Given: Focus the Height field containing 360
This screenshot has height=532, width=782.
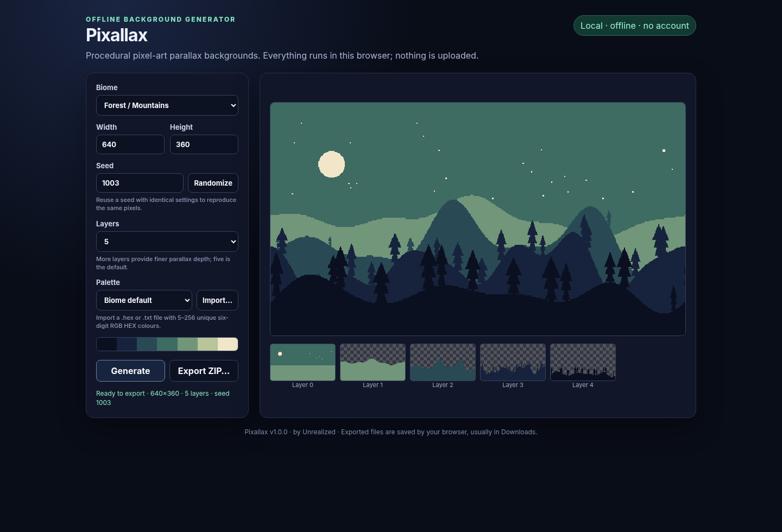Looking at the screenshot, I should (x=204, y=144).
